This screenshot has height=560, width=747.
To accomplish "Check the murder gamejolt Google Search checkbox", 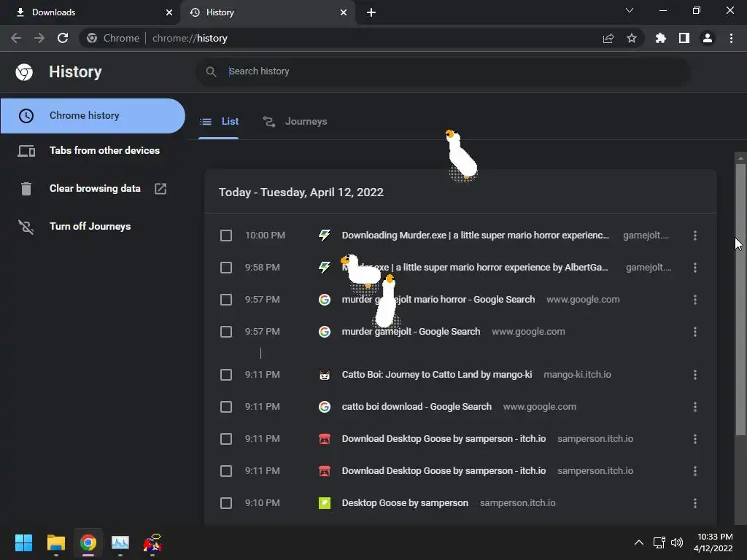I will tap(226, 332).
